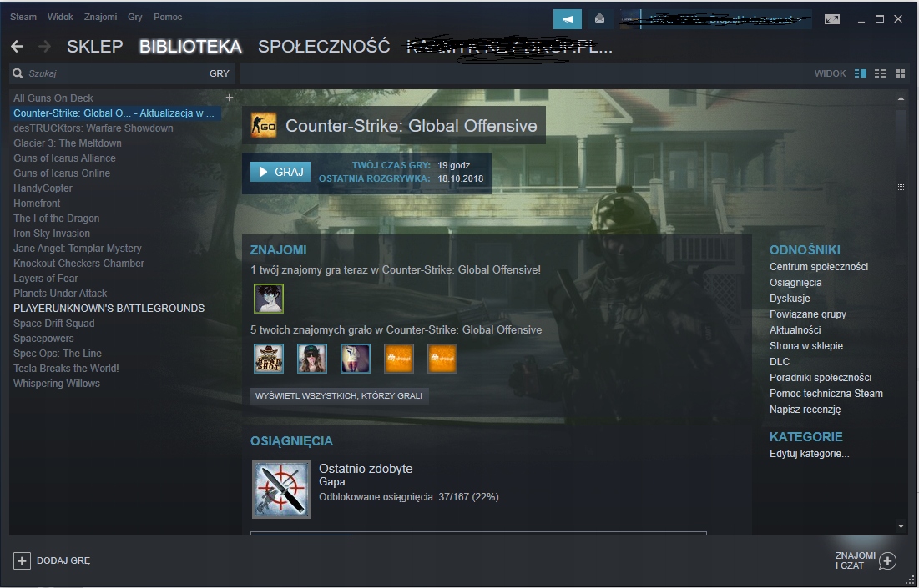
Task: Open the cowboy hat friend avatar
Action: (269, 359)
